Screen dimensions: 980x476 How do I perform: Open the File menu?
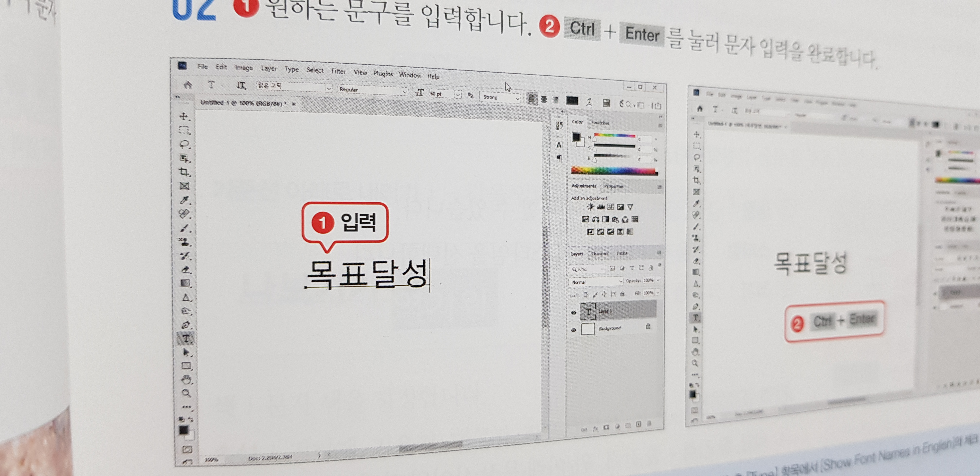[x=203, y=67]
